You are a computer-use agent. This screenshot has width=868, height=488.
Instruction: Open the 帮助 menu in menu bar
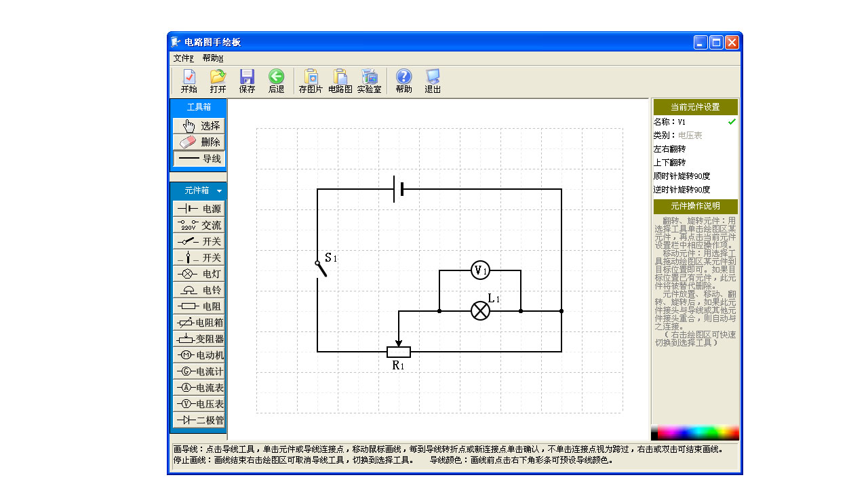(213, 58)
